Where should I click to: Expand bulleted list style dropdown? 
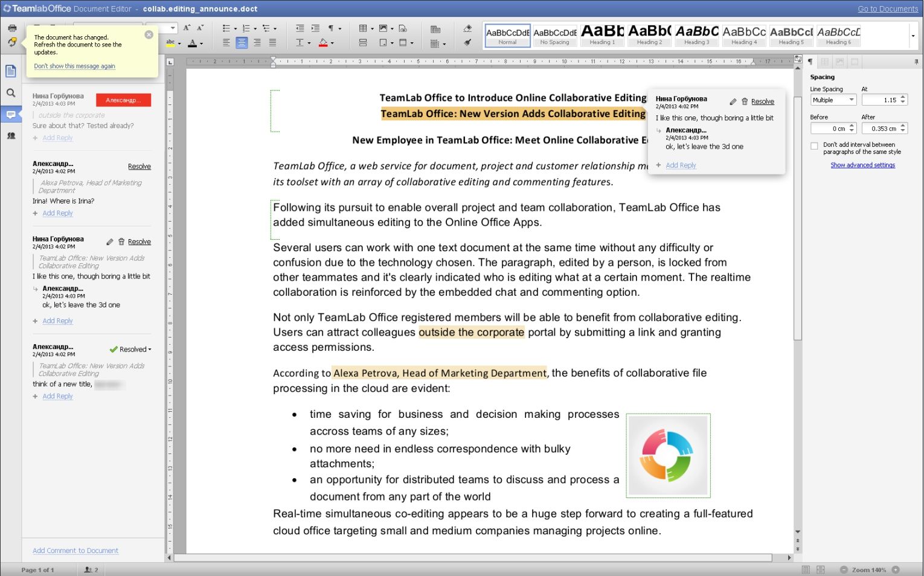tap(236, 29)
